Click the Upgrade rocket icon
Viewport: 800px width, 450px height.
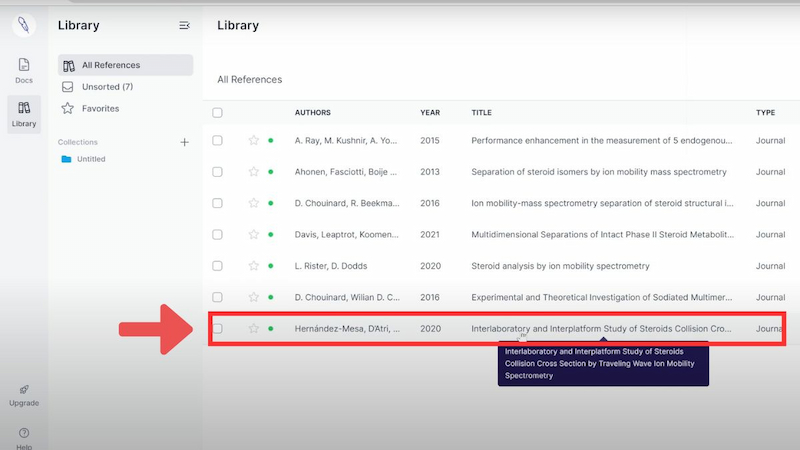coord(23,390)
